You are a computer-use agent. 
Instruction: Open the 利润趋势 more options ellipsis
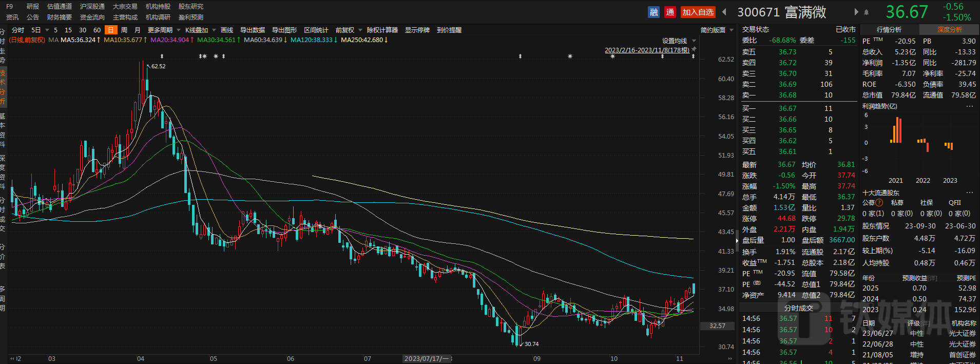click(x=970, y=106)
